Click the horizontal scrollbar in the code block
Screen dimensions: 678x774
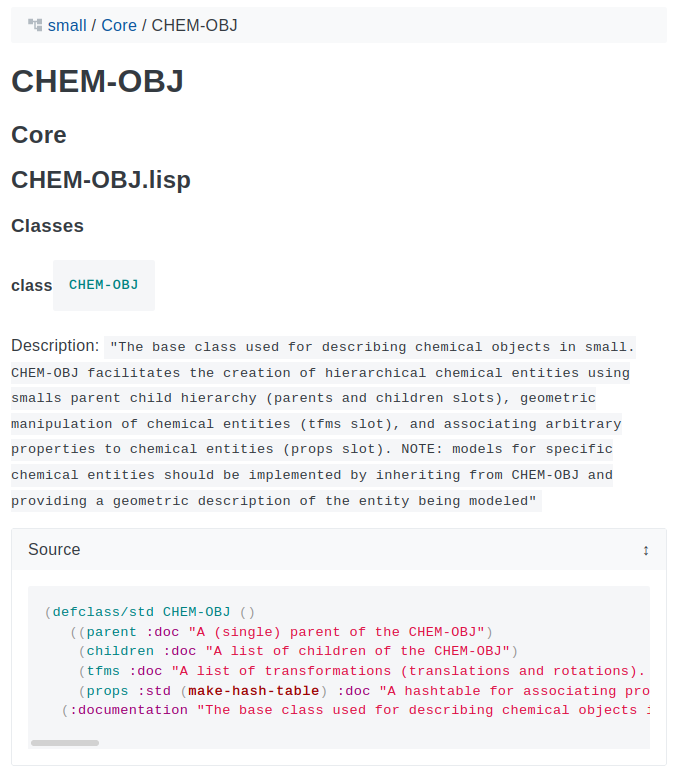[x=65, y=742]
